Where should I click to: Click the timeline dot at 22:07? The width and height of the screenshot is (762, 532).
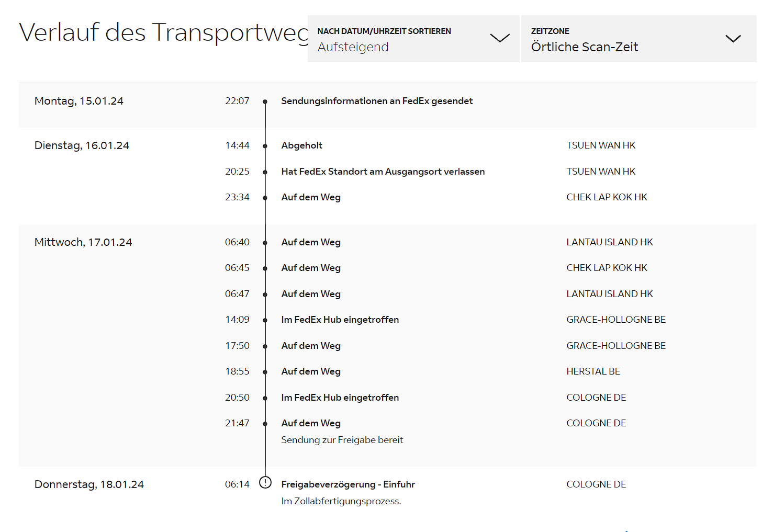coord(265,101)
